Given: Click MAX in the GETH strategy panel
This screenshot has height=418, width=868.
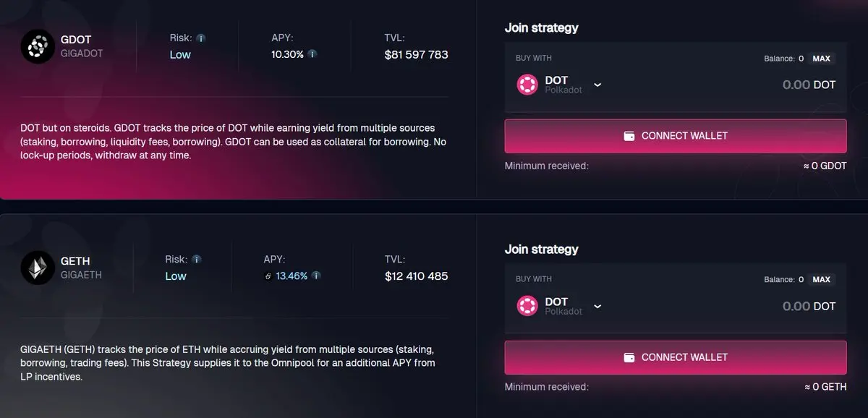Looking at the screenshot, I should [x=821, y=280].
